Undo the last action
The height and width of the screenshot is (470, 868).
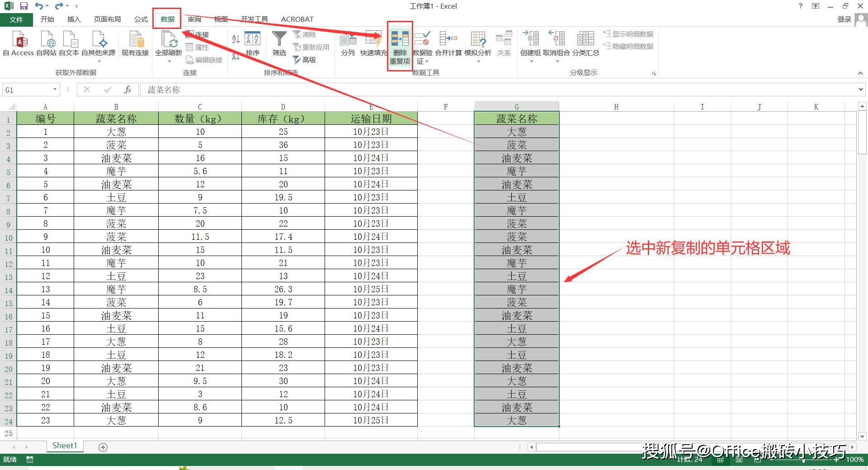(x=39, y=6)
